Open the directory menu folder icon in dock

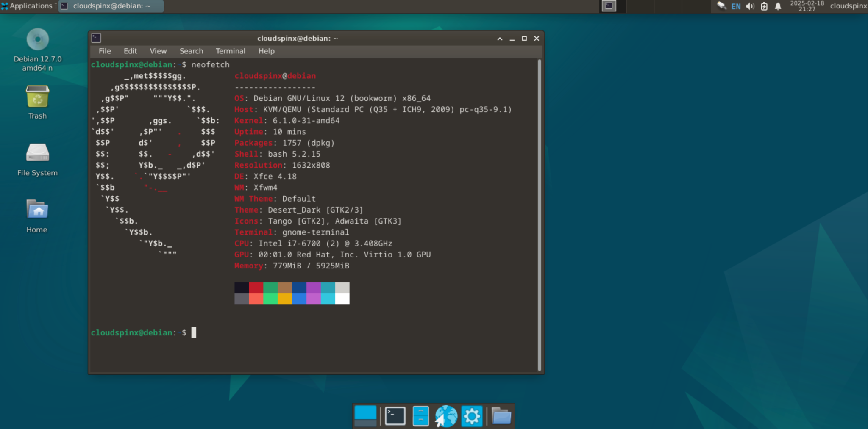501,415
